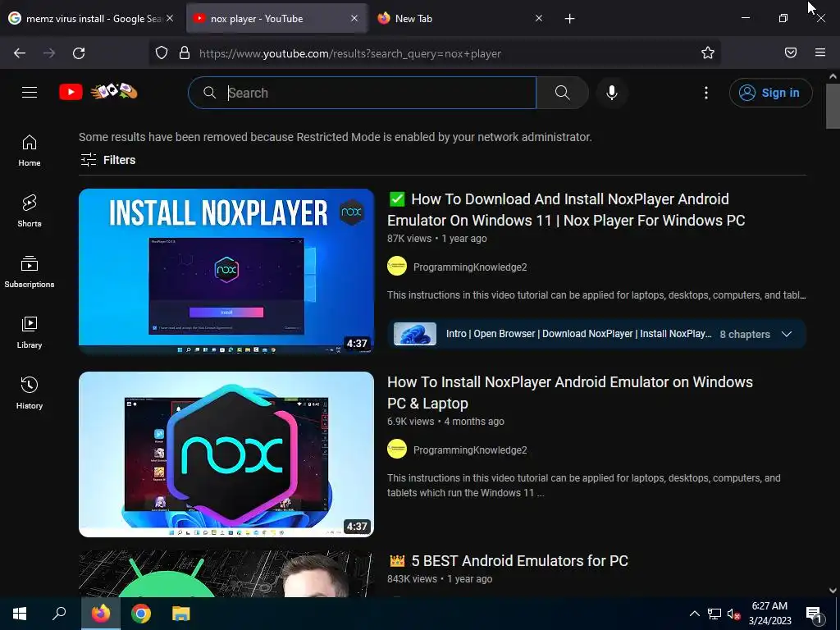Start voice search with the microphone icon
Image resolution: width=840 pixels, height=630 pixels.
tap(612, 93)
